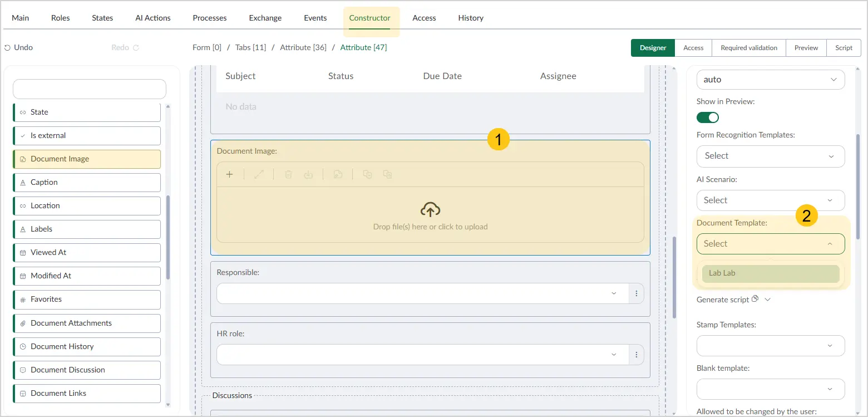Open the three-dot menu for Responsible field

click(x=637, y=293)
